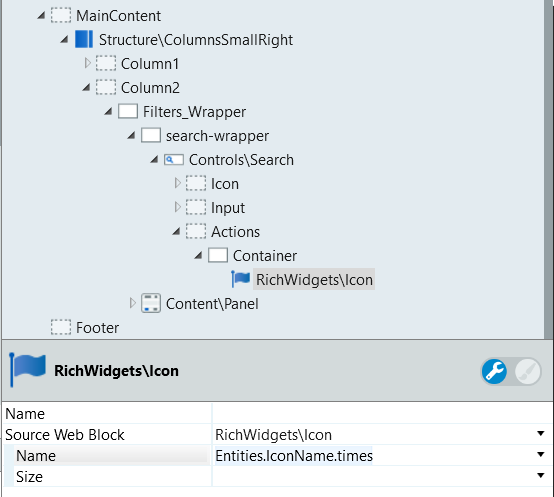Click the Footer placeholder icon
This screenshot has width=554, height=497.
click(x=61, y=327)
